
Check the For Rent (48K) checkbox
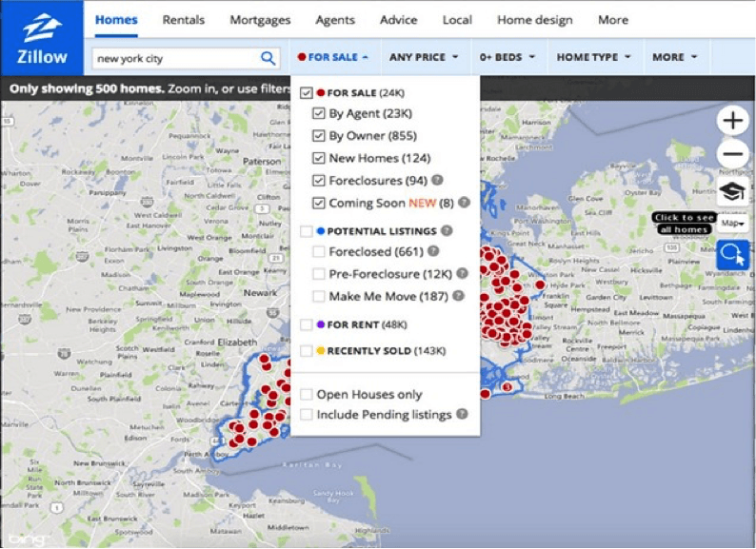(x=307, y=324)
